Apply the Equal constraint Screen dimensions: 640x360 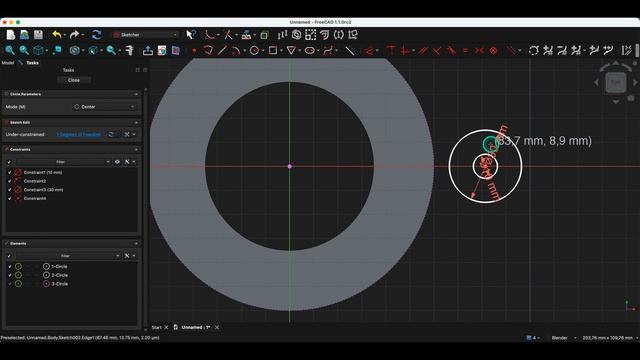(x=465, y=51)
